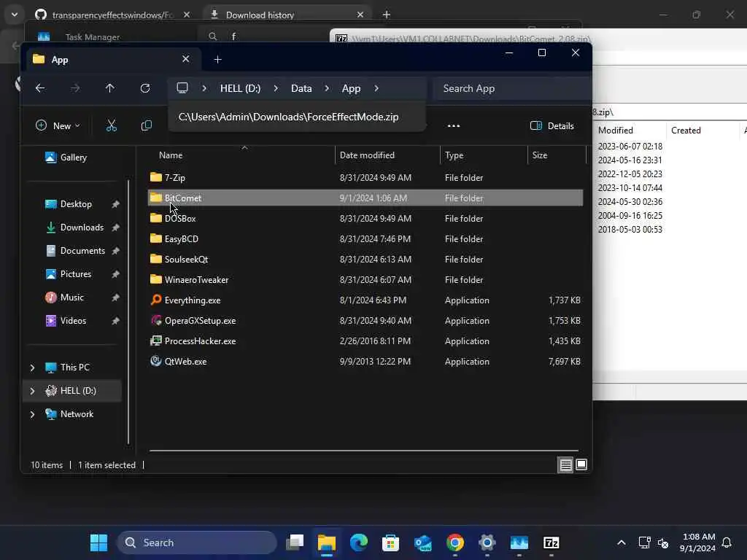Viewport: 747px width, 560px height.
Task: Sort by Size column header
Action: pos(540,155)
